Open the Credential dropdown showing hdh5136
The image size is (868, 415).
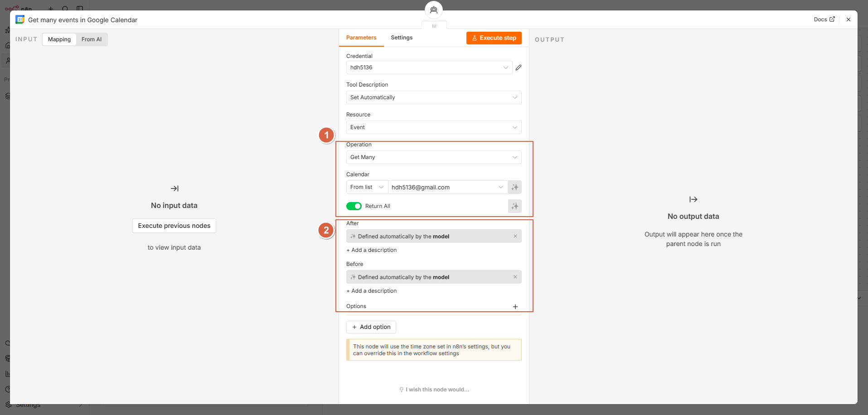[429, 68]
